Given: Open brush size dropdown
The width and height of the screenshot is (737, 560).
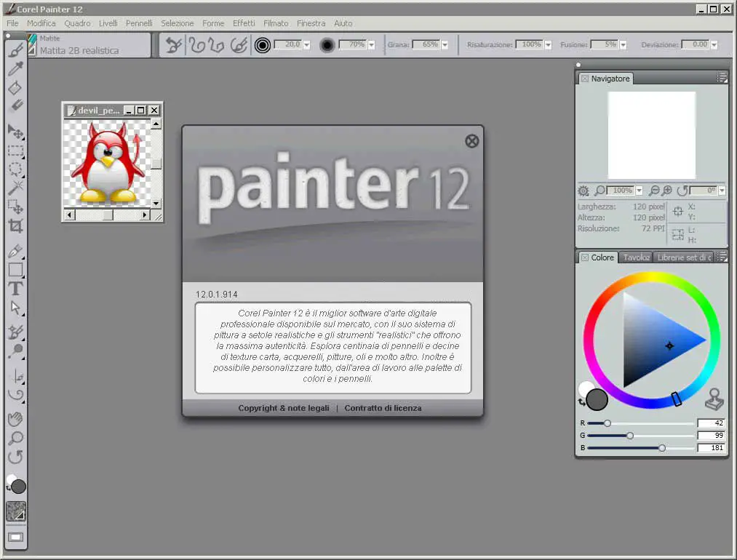Looking at the screenshot, I should [306, 45].
